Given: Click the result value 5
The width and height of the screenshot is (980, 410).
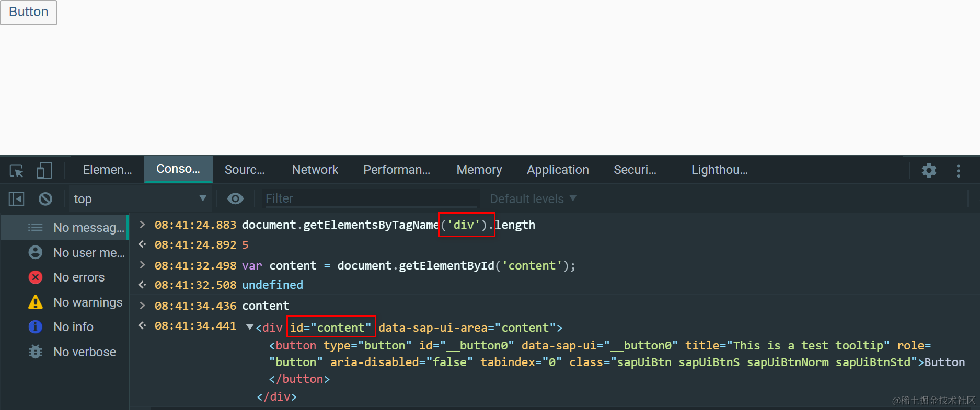Looking at the screenshot, I should tap(245, 244).
